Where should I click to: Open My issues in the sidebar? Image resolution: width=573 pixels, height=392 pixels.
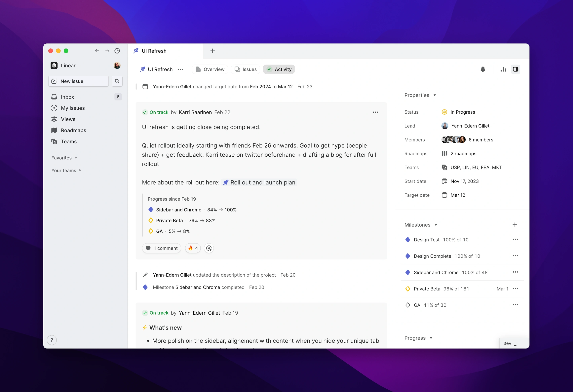coord(86,108)
